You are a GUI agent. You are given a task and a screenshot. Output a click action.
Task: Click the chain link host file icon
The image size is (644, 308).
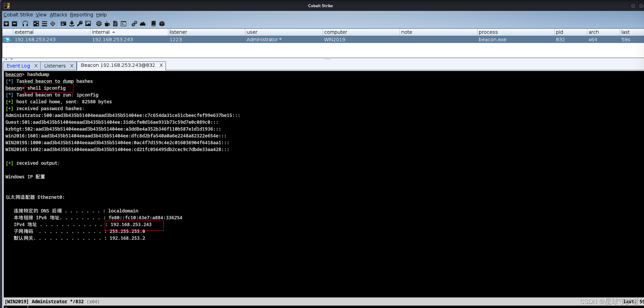coord(134,24)
